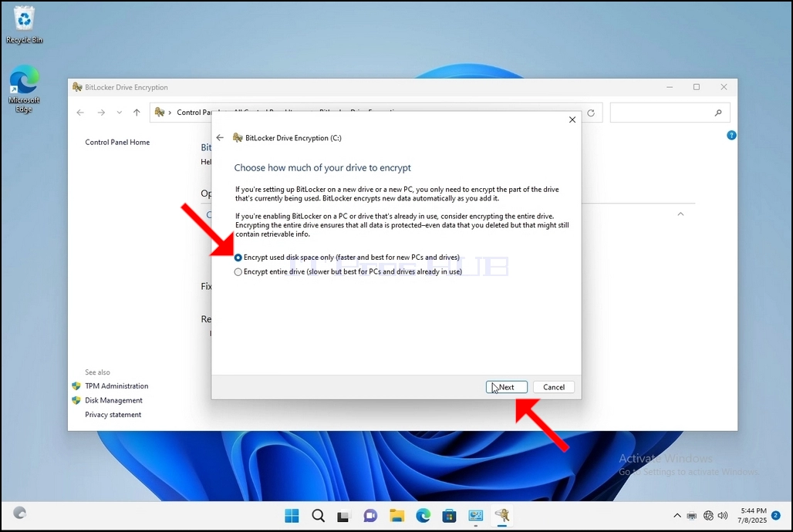Viewport: 793px width, 532px height.
Task: Click the Control Panel search box
Action: coord(670,113)
